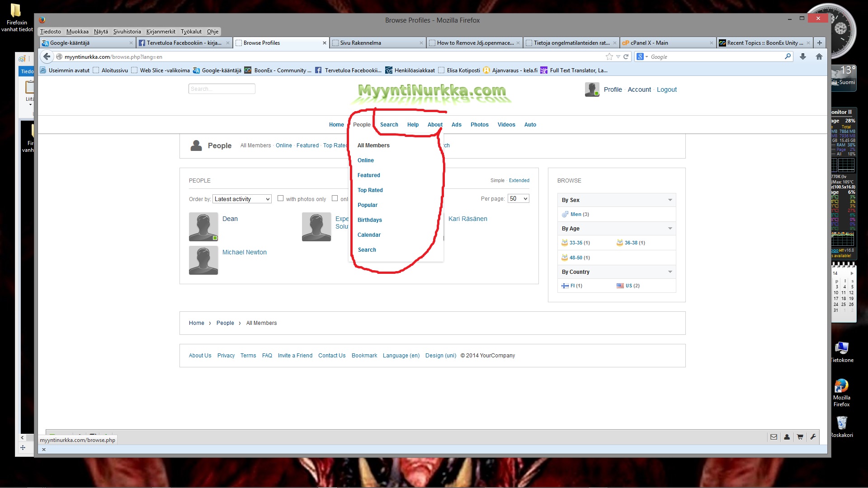Click the Firefox back arrow button

click(47, 56)
